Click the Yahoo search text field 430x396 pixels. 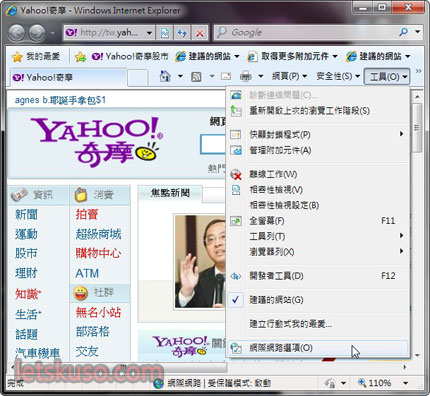(x=213, y=144)
